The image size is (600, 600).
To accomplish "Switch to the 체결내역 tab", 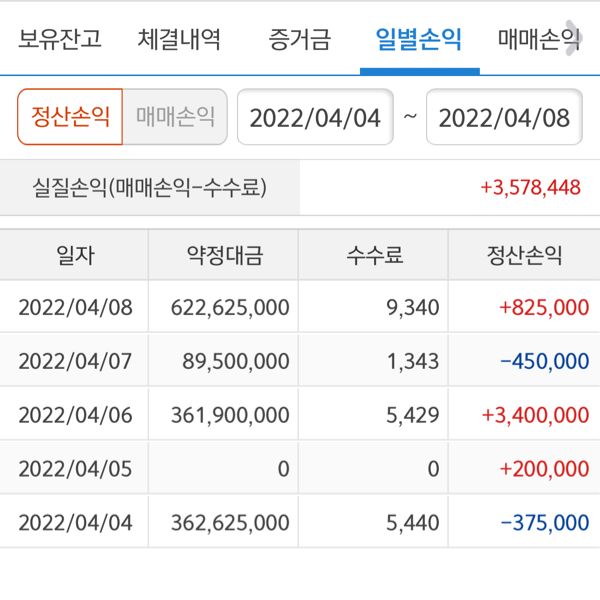I will [179, 41].
